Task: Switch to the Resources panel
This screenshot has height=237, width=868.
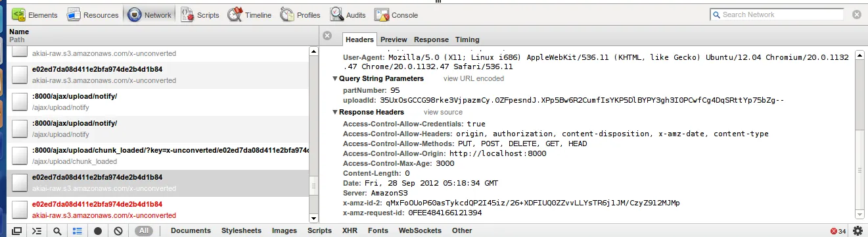Action: [93, 14]
